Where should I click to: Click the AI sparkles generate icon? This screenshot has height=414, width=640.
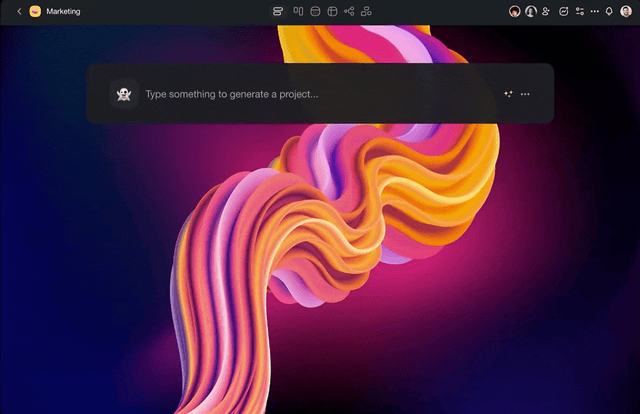point(508,94)
